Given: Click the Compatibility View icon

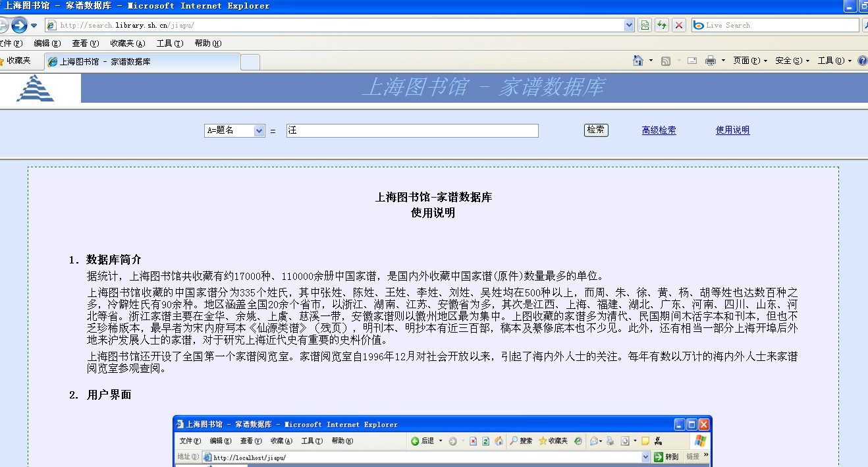Looking at the screenshot, I should click(x=645, y=25).
